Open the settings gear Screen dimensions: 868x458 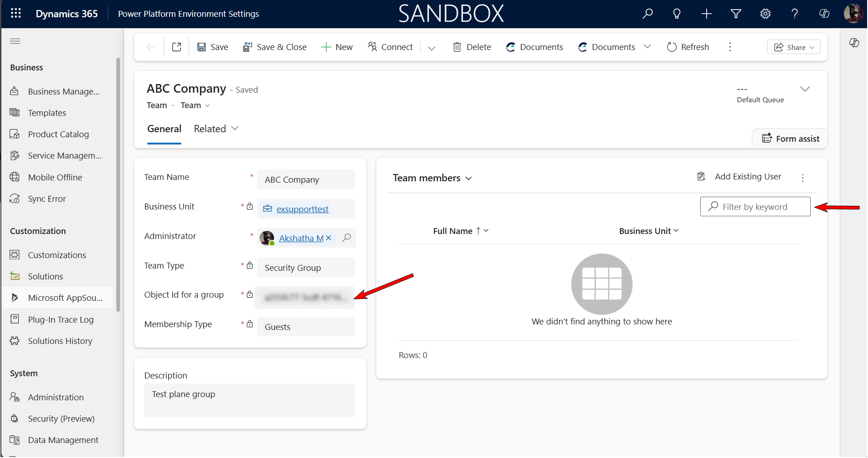[765, 14]
